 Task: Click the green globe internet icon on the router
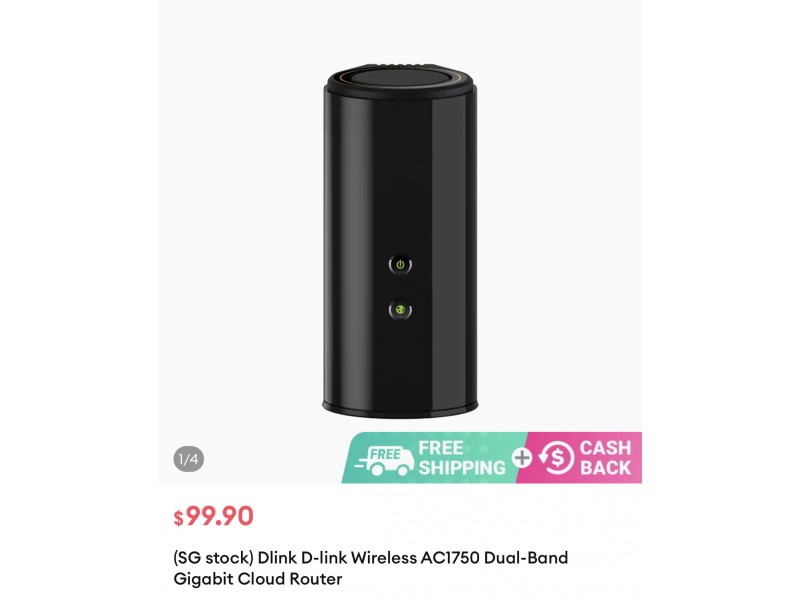pyautogui.click(x=401, y=310)
